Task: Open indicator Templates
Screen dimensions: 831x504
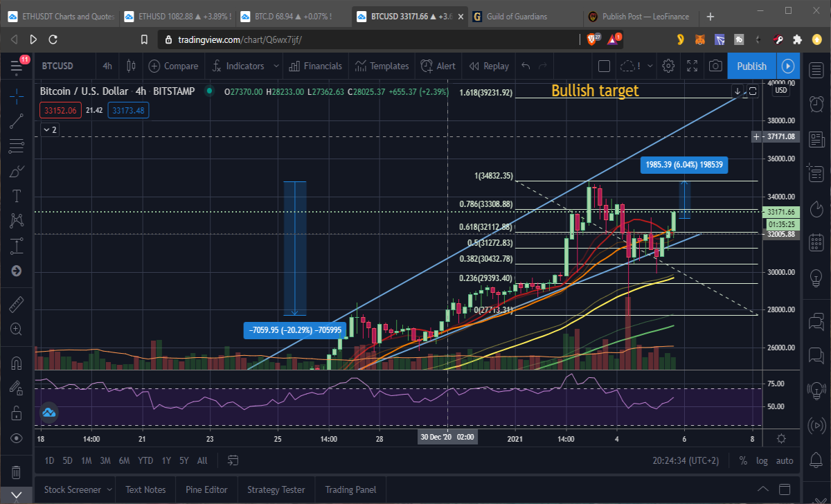Action: [382, 66]
